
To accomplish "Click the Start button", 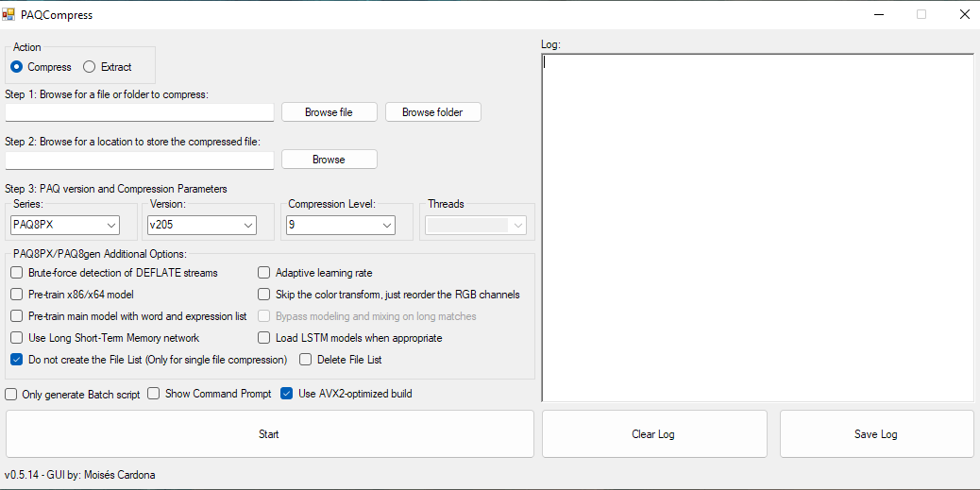I will pos(269,433).
